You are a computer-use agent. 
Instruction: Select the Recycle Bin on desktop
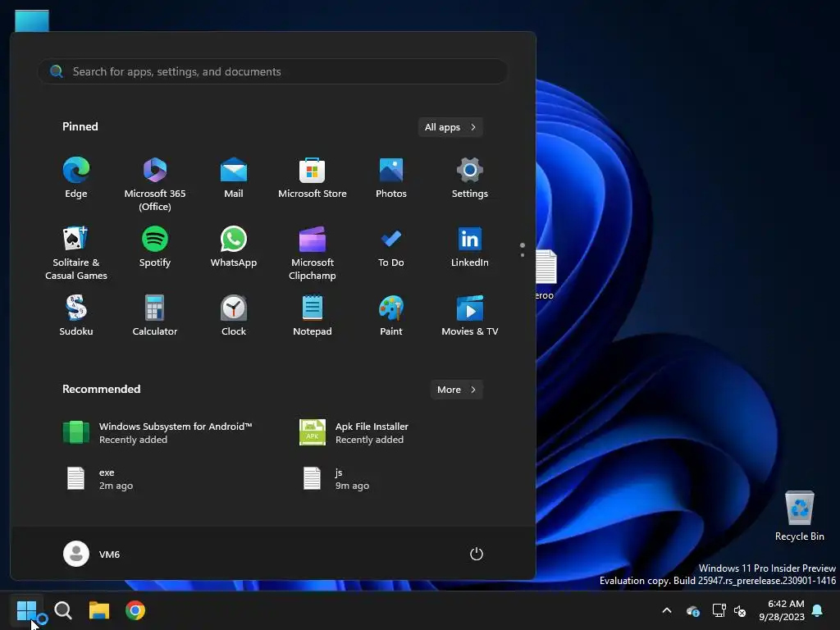tap(799, 515)
